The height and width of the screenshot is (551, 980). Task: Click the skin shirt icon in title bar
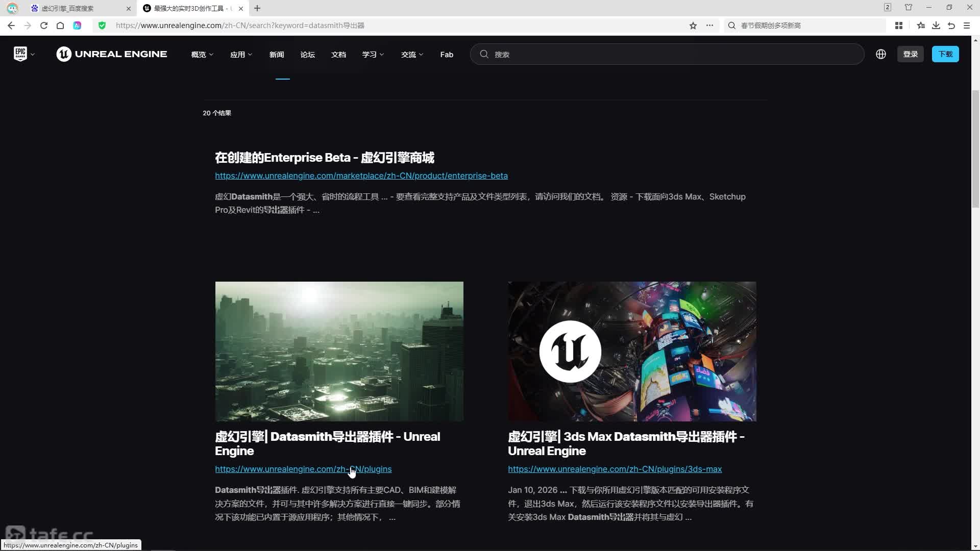(x=909, y=8)
